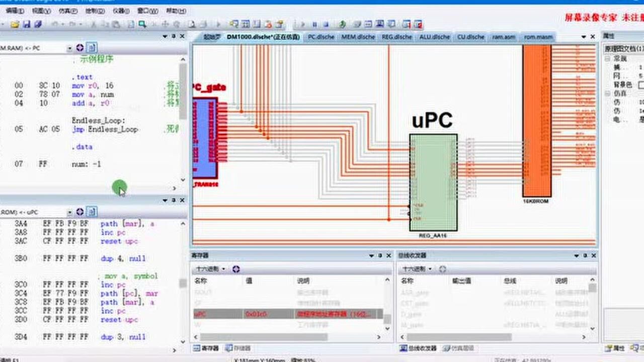Open the 视图 menu

point(41,11)
